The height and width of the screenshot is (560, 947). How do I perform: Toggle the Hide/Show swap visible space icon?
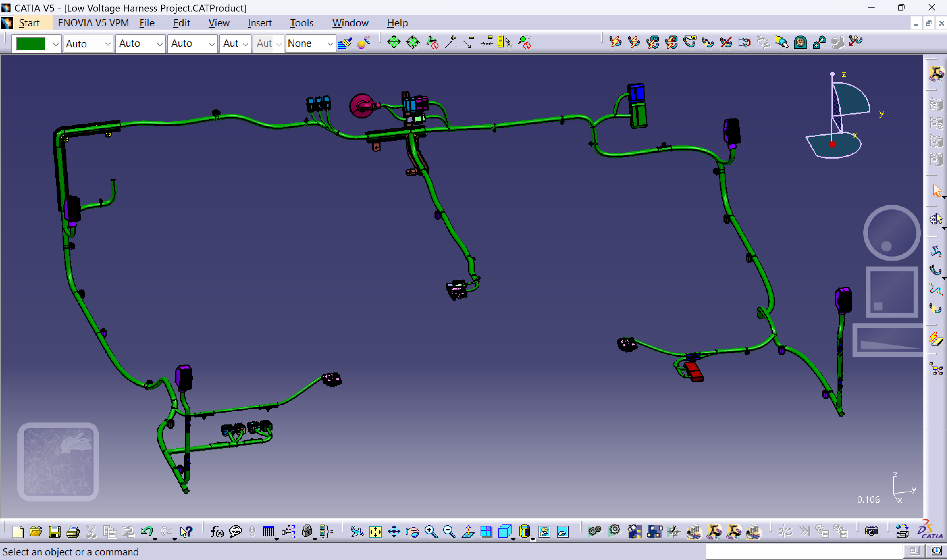tap(563, 532)
